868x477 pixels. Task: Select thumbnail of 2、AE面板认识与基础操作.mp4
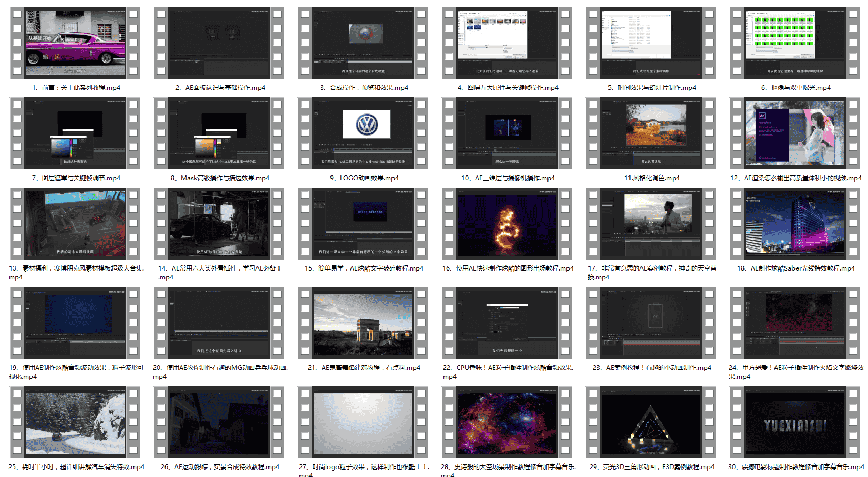coord(219,43)
